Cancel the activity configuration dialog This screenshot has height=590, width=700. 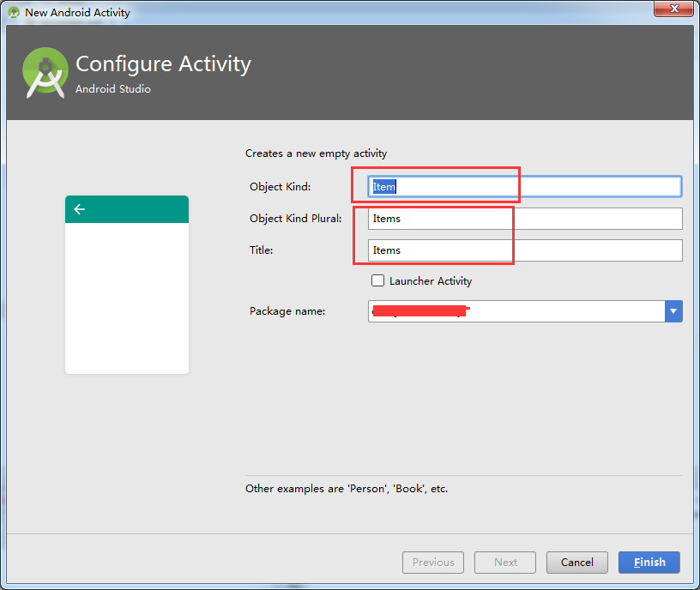click(x=576, y=563)
